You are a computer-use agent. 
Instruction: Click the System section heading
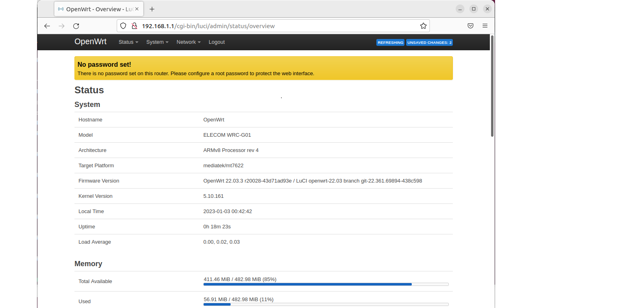(87, 105)
